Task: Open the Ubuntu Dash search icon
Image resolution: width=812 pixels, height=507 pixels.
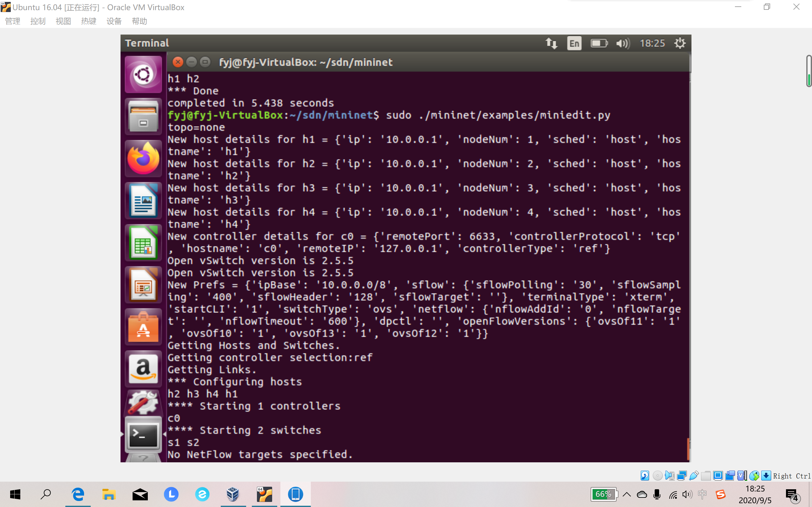Action: coord(143,74)
